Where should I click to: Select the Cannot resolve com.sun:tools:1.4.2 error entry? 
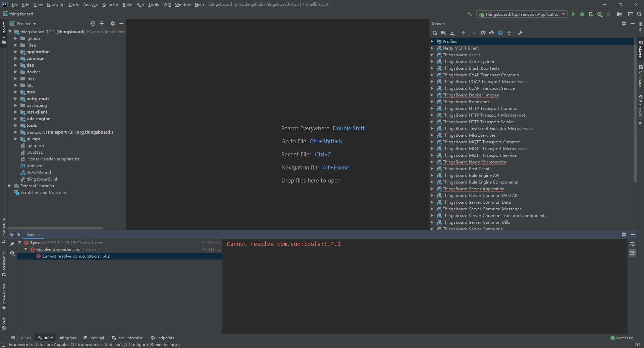point(76,256)
